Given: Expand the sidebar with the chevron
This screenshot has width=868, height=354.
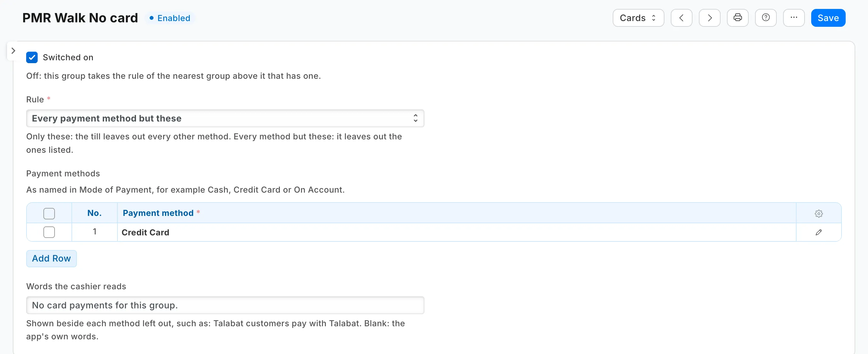Looking at the screenshot, I should (13, 51).
